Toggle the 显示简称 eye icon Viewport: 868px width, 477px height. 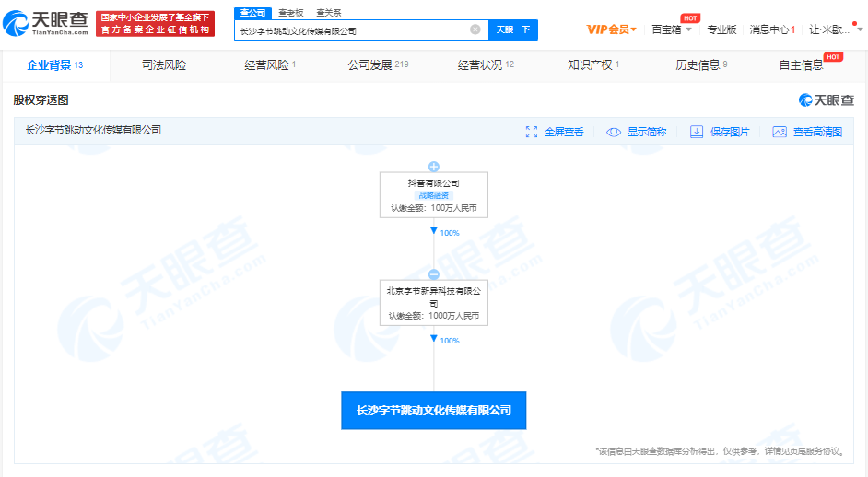[614, 132]
